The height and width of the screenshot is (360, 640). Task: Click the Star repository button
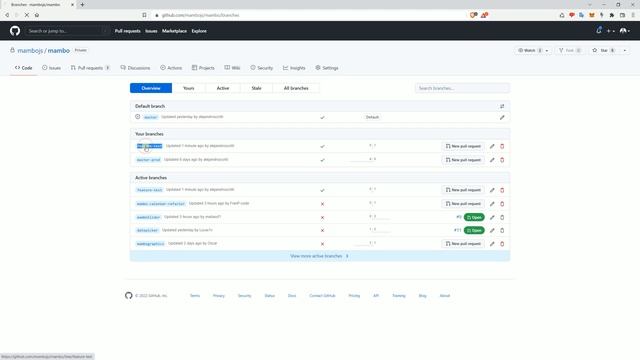[x=604, y=51]
